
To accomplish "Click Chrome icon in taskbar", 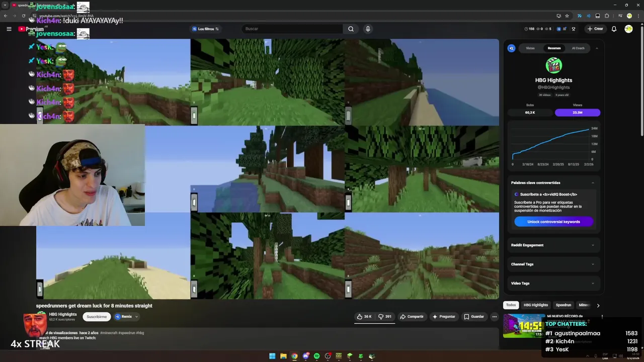I will pyautogui.click(x=294, y=356).
